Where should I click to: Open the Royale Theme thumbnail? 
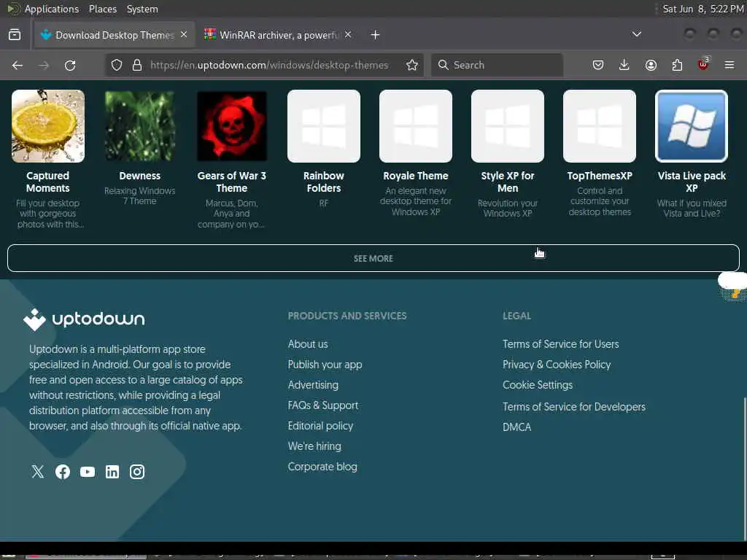(416, 126)
